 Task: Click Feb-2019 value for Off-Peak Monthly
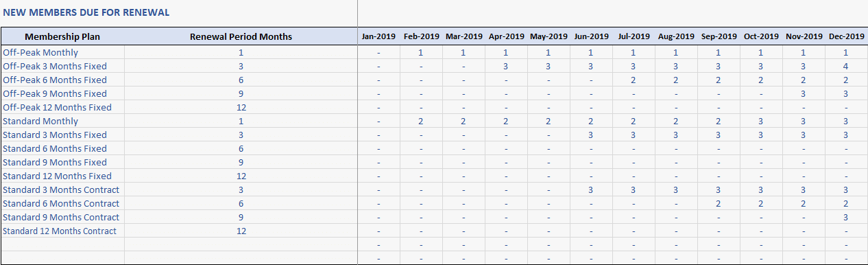click(421, 52)
